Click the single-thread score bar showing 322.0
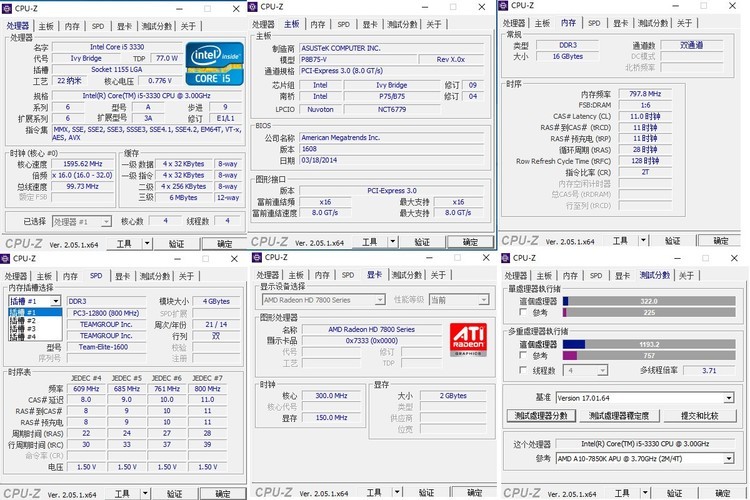 pos(649,301)
